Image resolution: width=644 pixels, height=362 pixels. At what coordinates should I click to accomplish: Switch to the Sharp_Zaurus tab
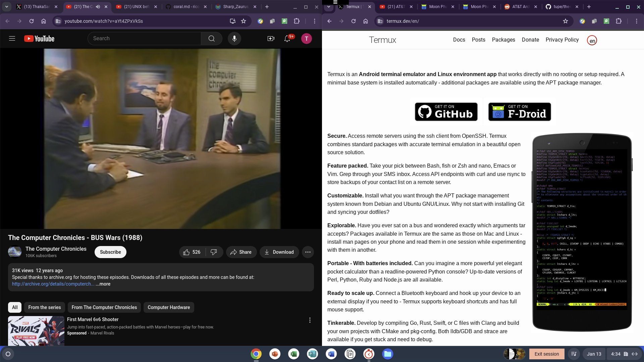point(236,7)
